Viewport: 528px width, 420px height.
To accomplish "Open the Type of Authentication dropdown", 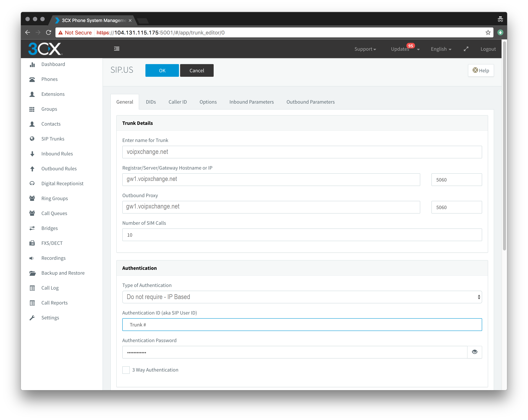I will click(x=302, y=297).
